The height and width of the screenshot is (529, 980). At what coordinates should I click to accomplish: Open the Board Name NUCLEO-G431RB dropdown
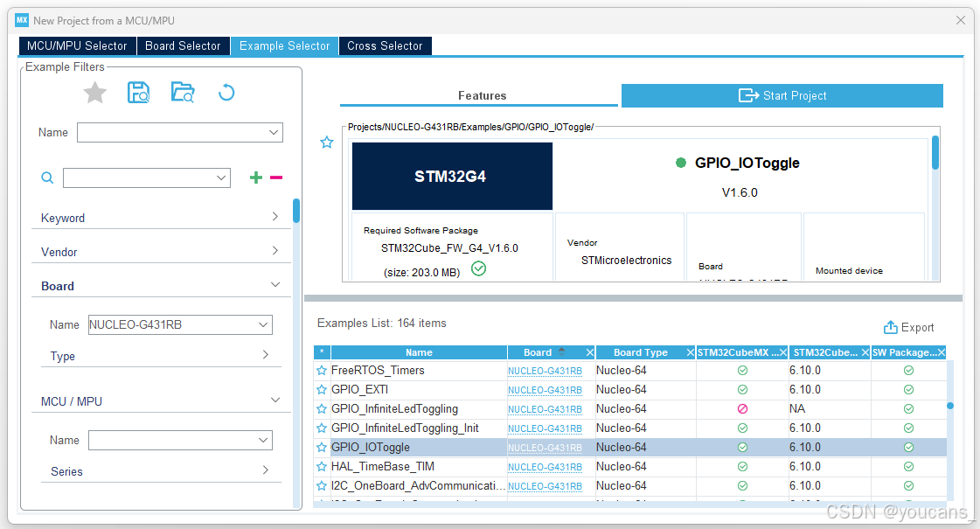point(263,324)
